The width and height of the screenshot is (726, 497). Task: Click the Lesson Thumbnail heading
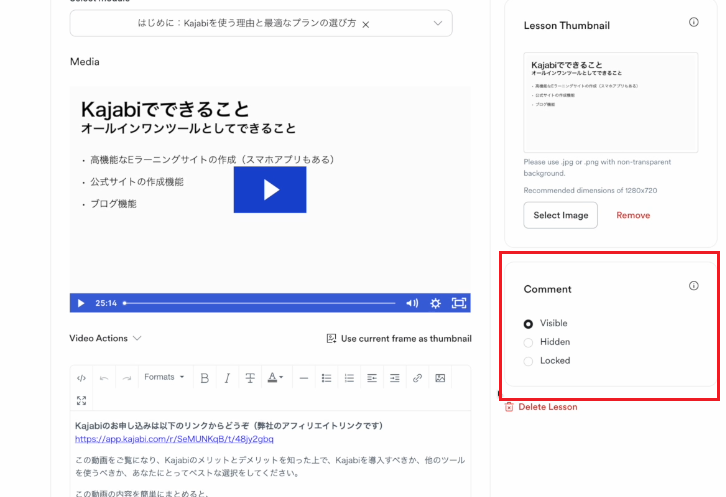567,26
